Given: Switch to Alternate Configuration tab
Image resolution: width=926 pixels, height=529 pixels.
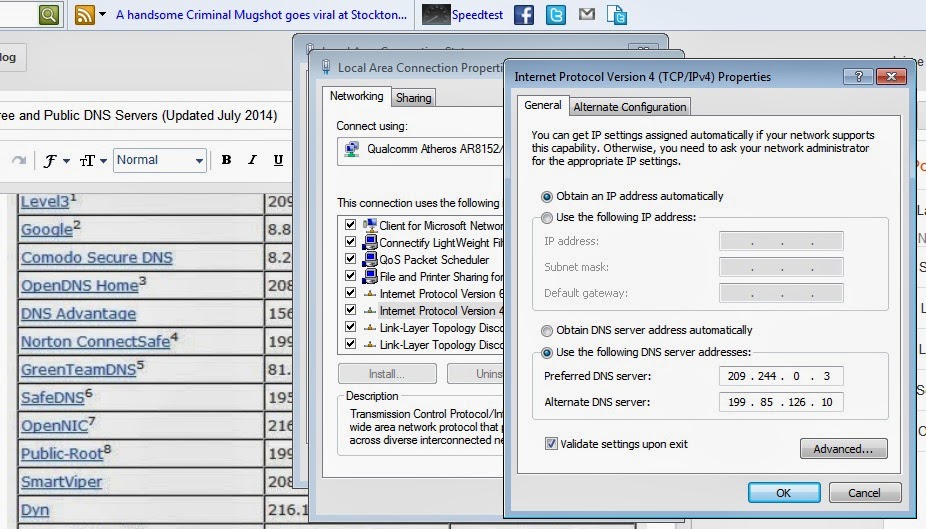Looking at the screenshot, I should pos(630,107).
